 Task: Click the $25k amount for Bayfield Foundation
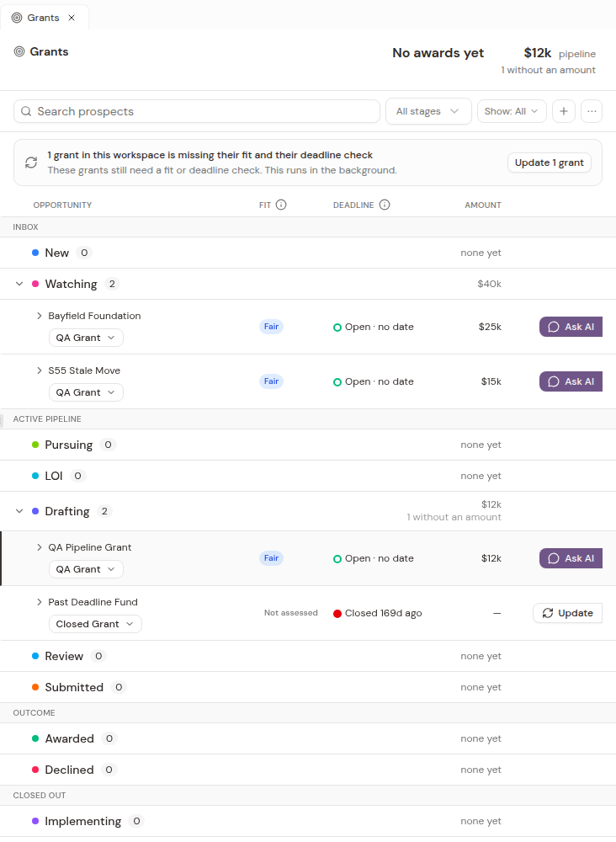[x=490, y=327]
